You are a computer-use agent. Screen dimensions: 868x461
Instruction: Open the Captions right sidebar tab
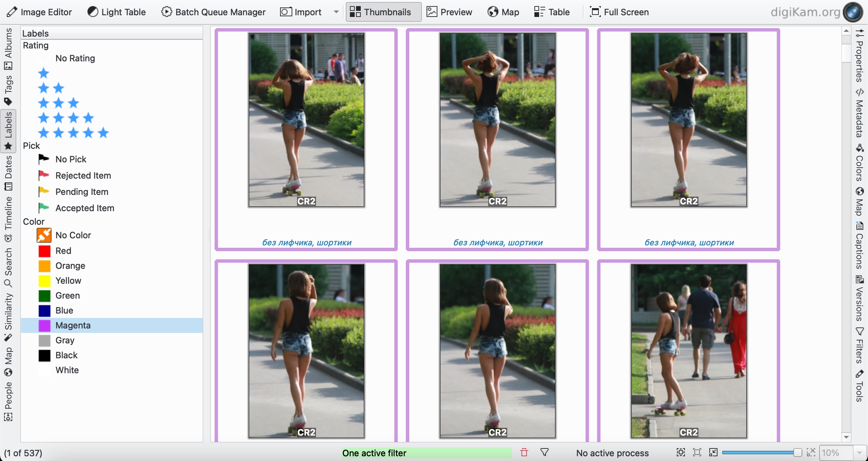click(x=859, y=245)
